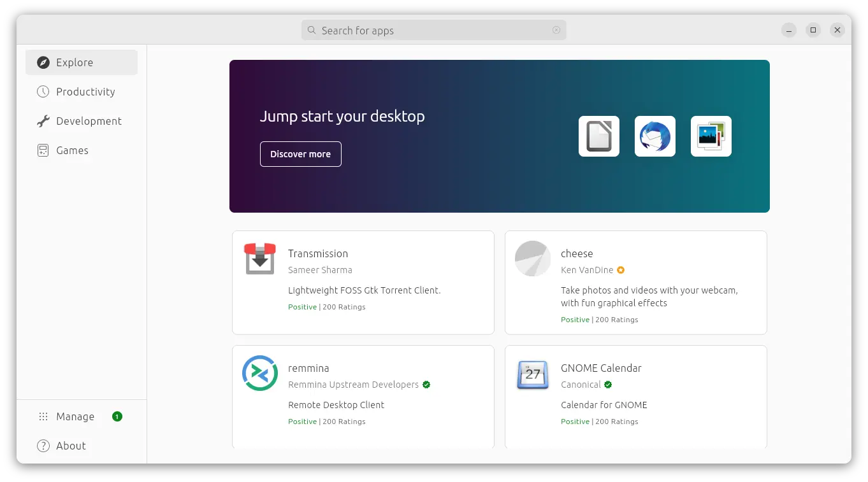Click the Thunderbird icon in banner
868x482 pixels.
(x=655, y=136)
